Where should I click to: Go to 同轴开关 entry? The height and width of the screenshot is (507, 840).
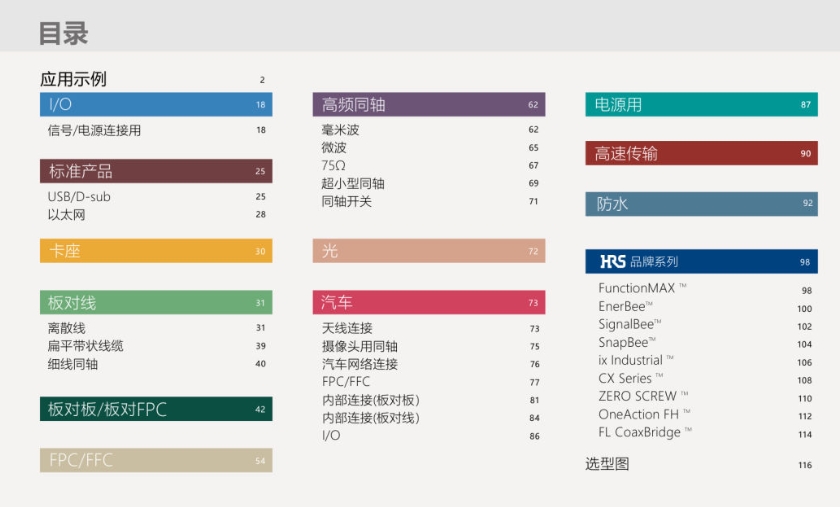(x=347, y=202)
